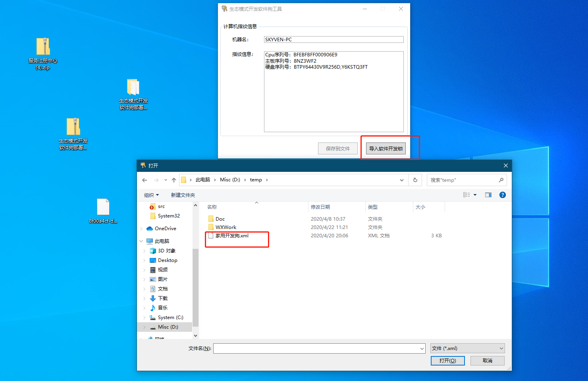Open the file type filter combo box
This screenshot has height=381, width=588.
pos(467,348)
